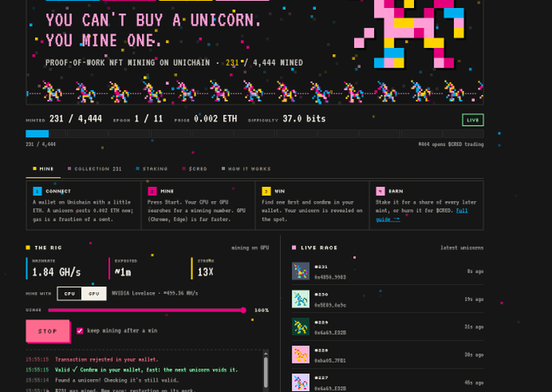The width and height of the screenshot is (552, 392).
Task: Click the "mining on GPU" status
Action: 250,248
